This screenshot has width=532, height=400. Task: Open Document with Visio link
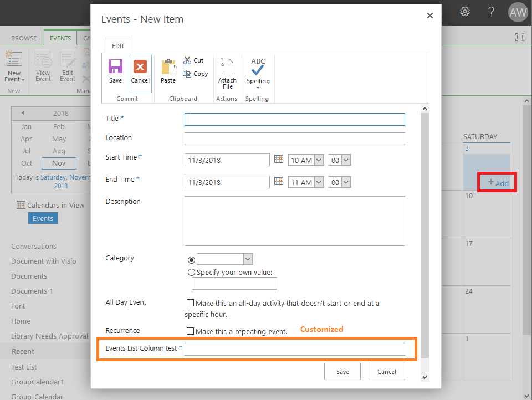click(44, 261)
